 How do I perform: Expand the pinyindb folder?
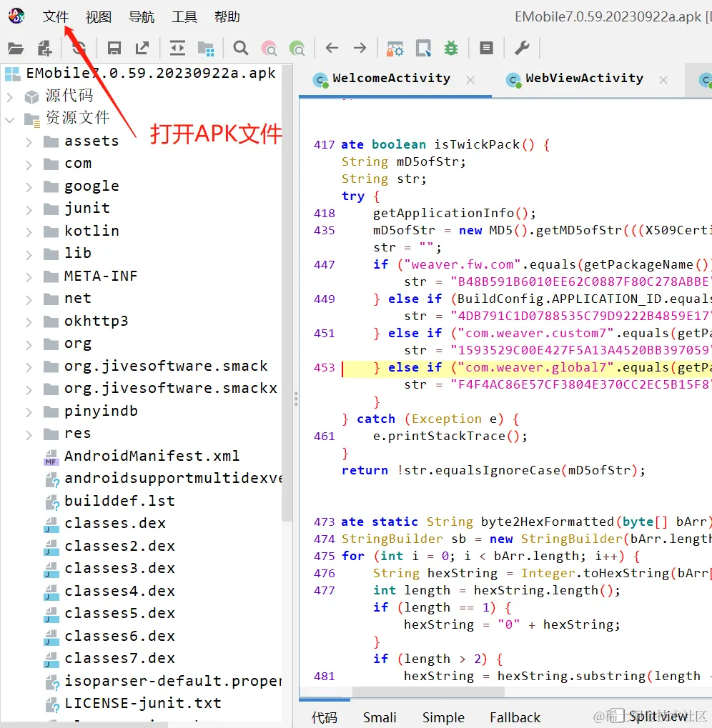coord(29,412)
